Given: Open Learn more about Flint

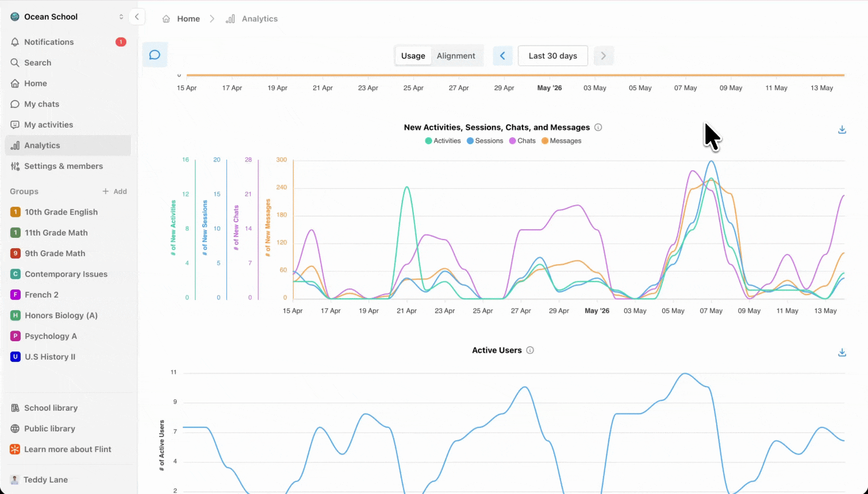Looking at the screenshot, I should 68,449.
